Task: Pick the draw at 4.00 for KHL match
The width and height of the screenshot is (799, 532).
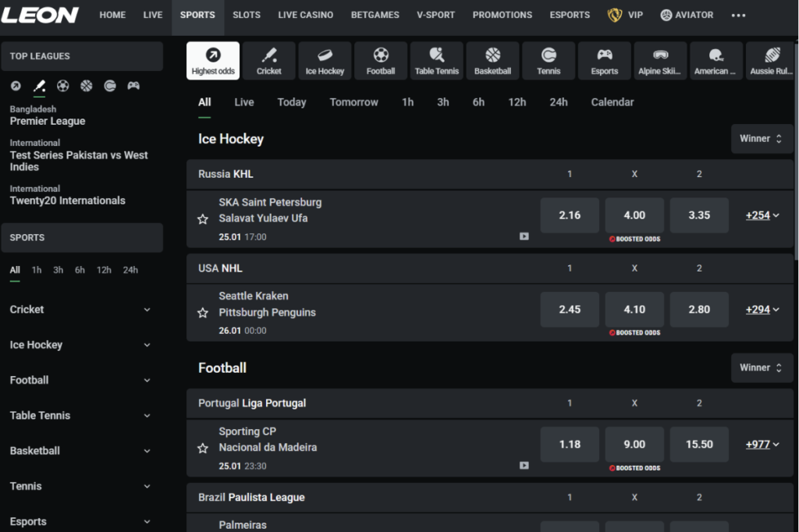Action: click(634, 215)
